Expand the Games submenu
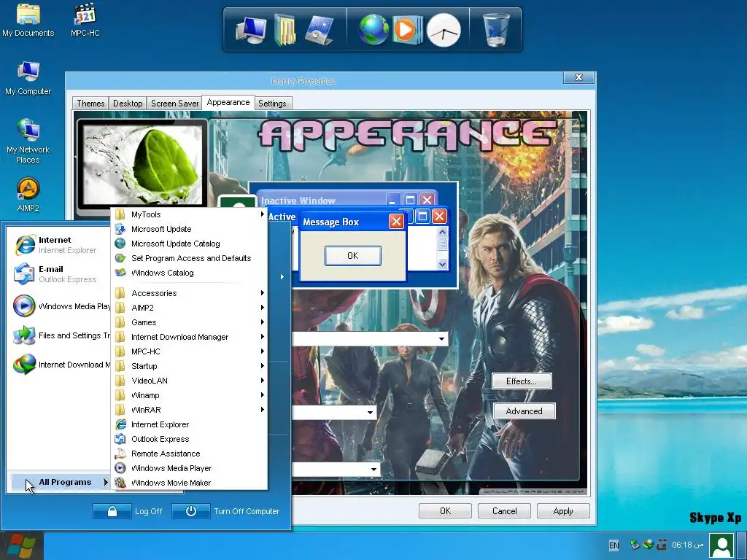 189,322
